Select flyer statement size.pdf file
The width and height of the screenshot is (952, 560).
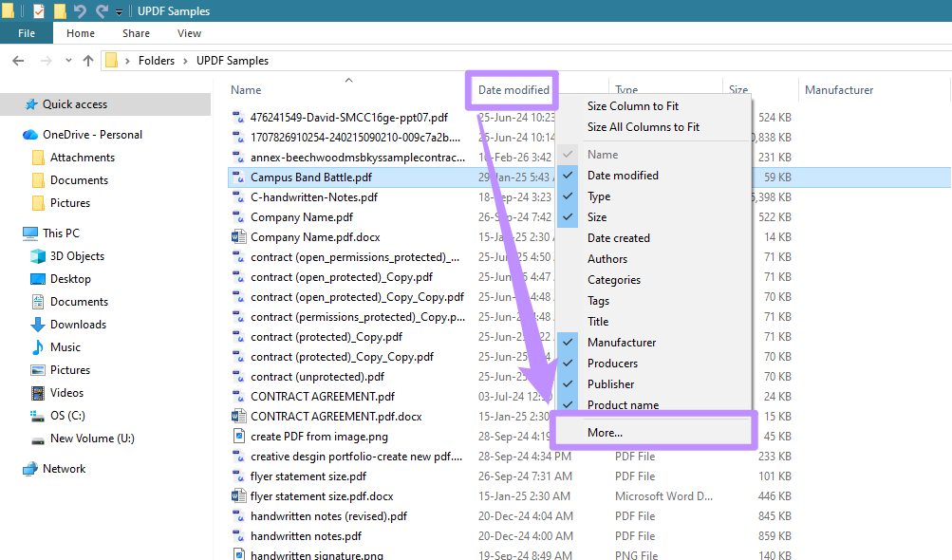tap(308, 476)
